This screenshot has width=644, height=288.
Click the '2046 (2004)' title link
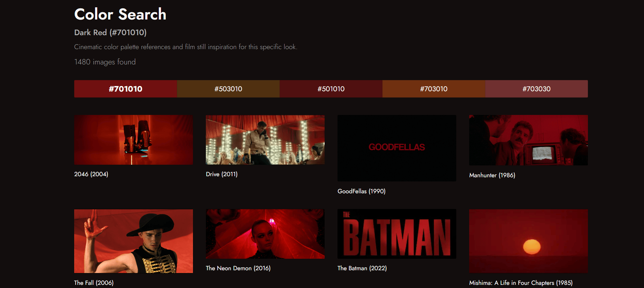(x=91, y=174)
